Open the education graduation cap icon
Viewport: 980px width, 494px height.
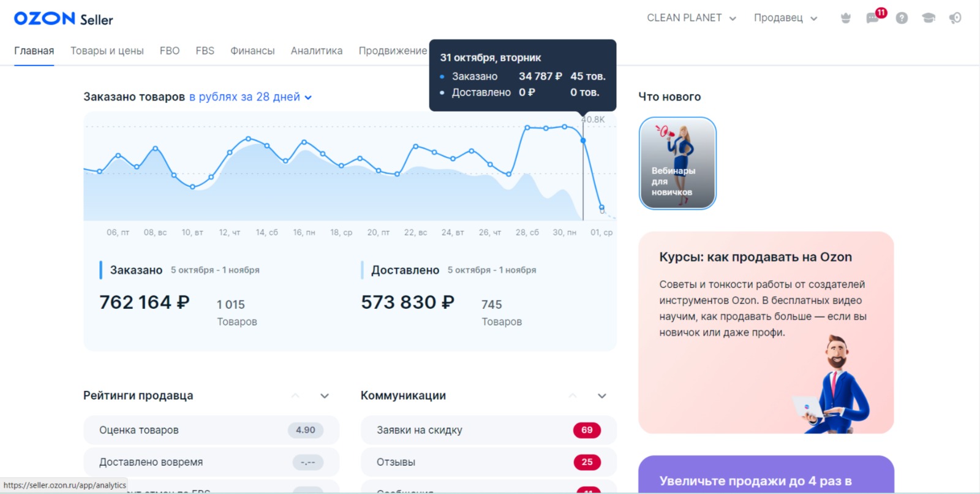point(929,18)
